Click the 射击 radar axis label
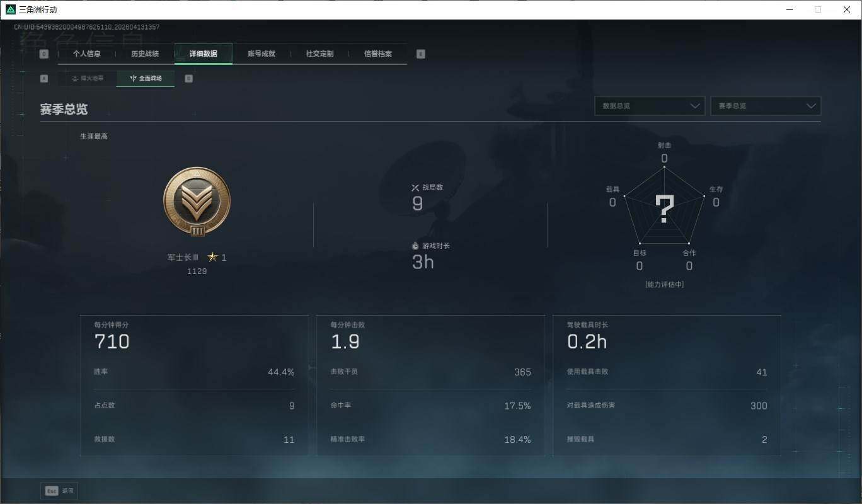Viewport: 862px width, 504px height. click(665, 145)
